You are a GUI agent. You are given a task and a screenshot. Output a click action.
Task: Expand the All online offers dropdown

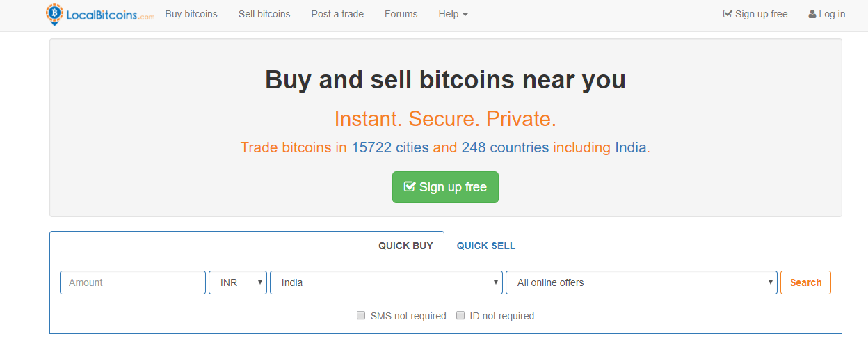click(641, 282)
